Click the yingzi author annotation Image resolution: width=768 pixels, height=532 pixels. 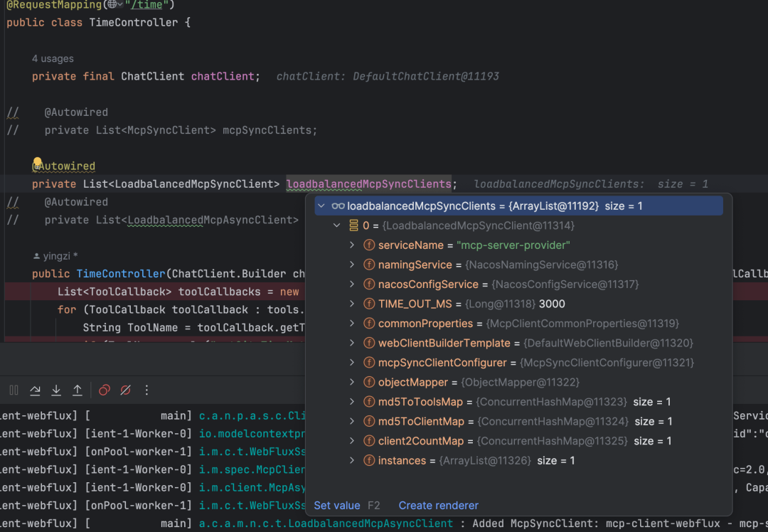click(57, 256)
